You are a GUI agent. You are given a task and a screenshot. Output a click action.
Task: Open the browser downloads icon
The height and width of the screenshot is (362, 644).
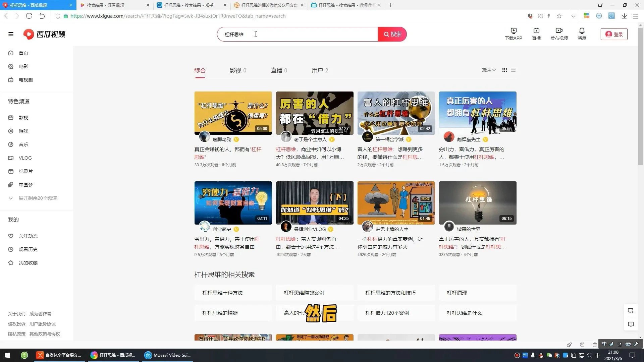click(x=624, y=16)
